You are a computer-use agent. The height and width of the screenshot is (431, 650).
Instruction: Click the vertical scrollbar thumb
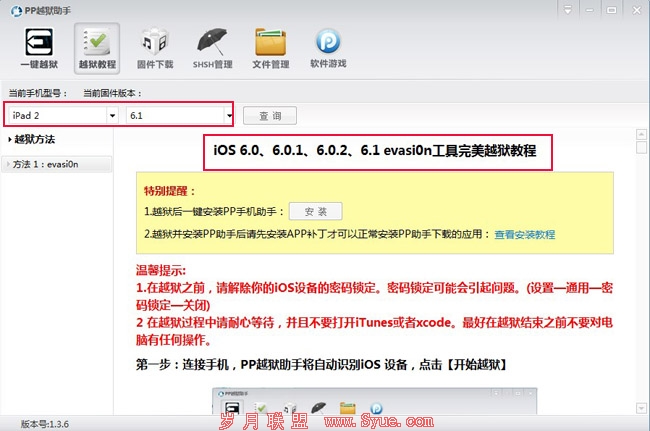pyautogui.click(x=641, y=147)
